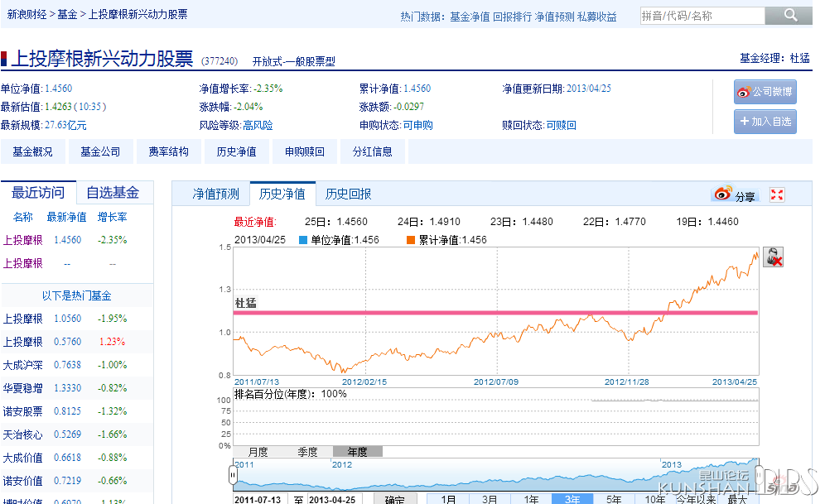Add the fund via 加入自选 button
The height and width of the screenshot is (504, 825).
pos(765,122)
